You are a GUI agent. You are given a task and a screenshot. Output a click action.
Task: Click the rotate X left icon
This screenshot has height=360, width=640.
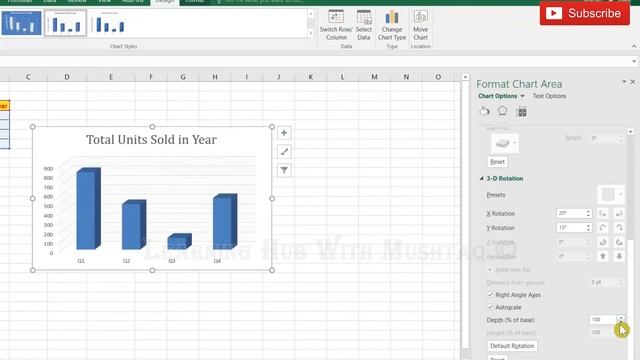coord(602,213)
